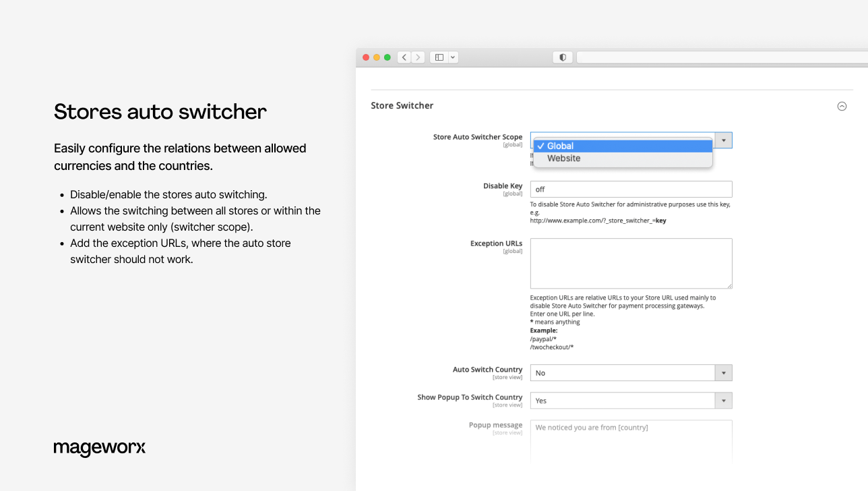This screenshot has width=868, height=491.
Task: Click the privacy shield icon in the toolbar
Action: (x=562, y=57)
